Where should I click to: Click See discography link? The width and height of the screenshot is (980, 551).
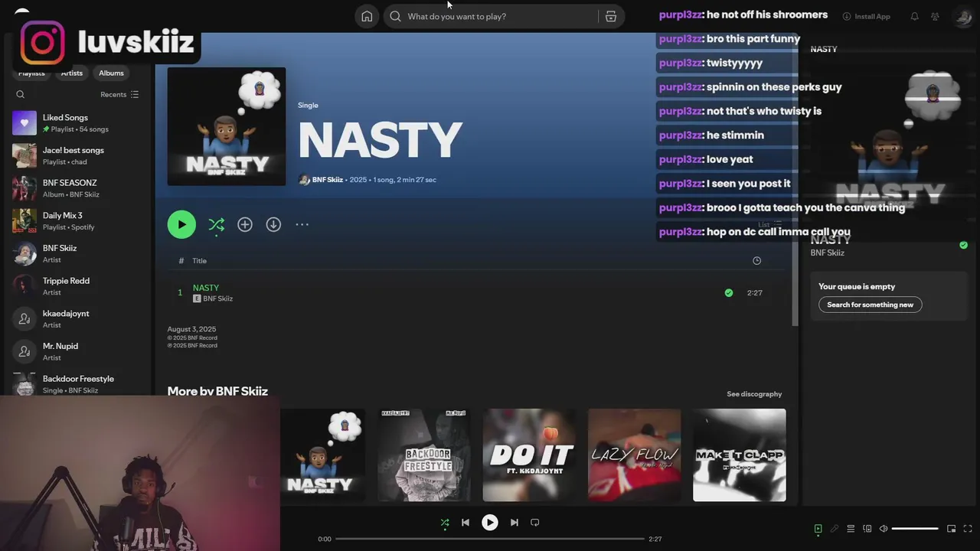[754, 394]
